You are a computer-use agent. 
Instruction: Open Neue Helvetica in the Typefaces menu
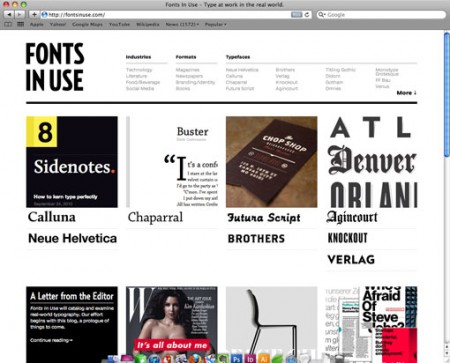(242, 70)
